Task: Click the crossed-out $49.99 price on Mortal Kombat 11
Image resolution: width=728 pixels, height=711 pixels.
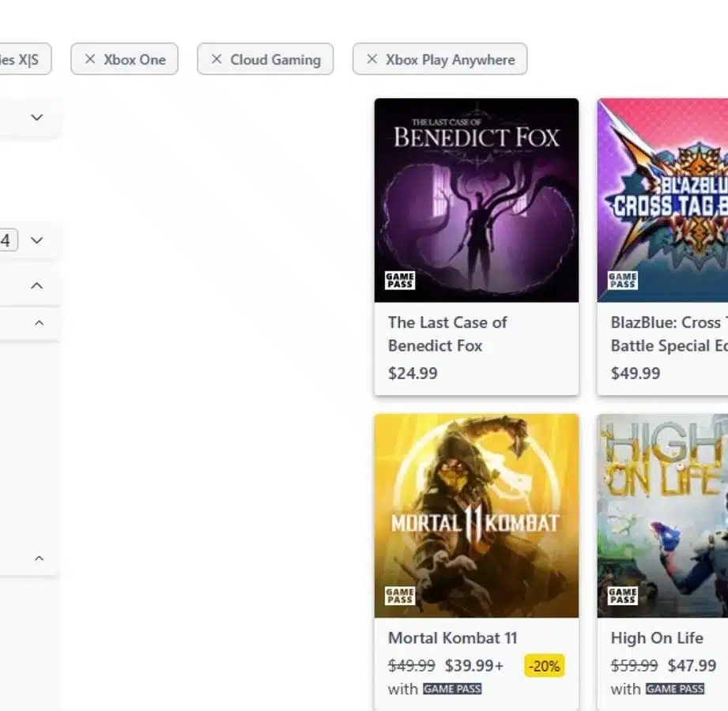Action: (411, 665)
